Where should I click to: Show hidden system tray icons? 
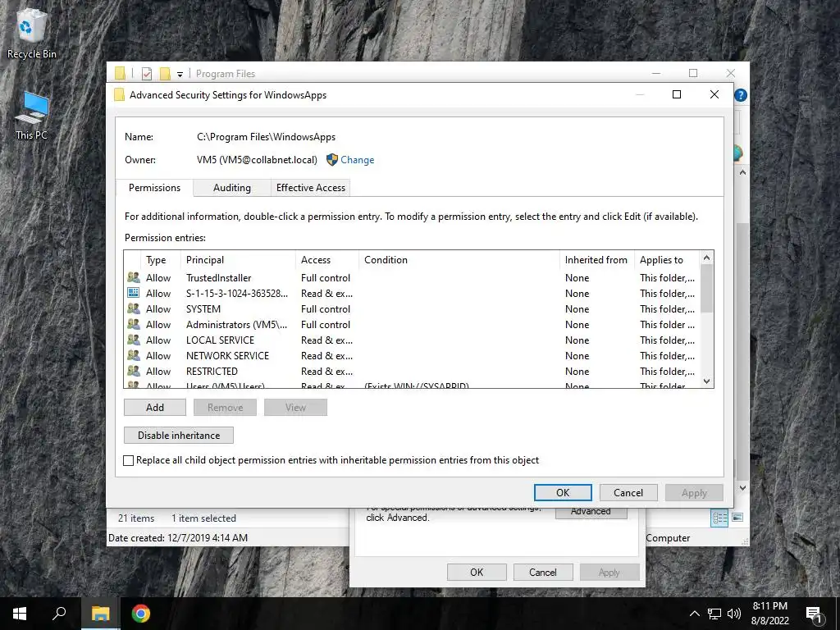point(694,614)
